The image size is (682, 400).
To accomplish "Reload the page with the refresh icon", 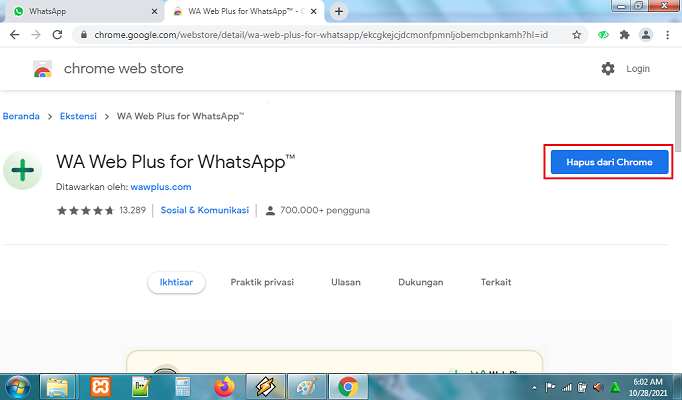I will 57,35.
